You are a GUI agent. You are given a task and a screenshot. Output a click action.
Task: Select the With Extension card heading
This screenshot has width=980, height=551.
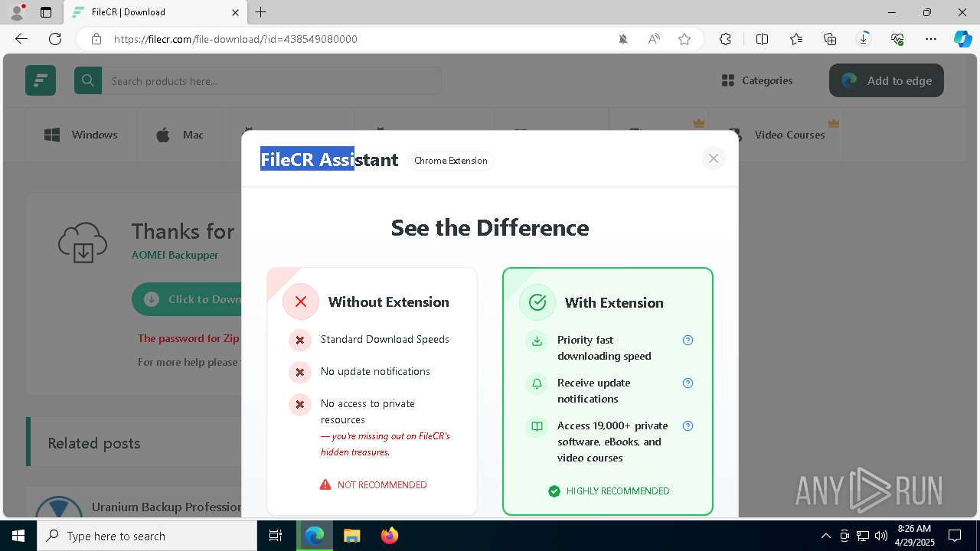tap(614, 302)
